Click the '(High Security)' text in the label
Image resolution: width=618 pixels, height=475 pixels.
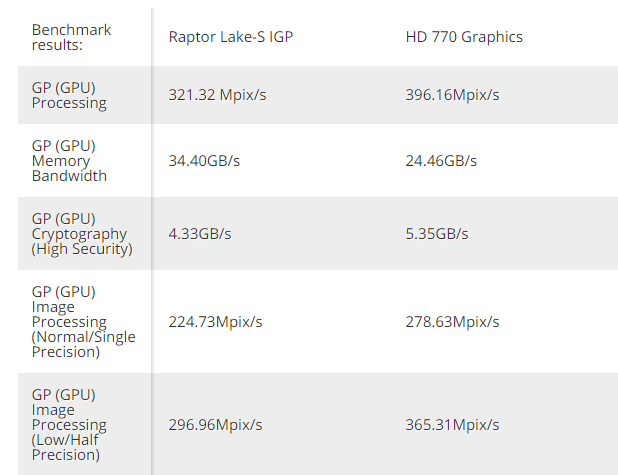click(82, 249)
